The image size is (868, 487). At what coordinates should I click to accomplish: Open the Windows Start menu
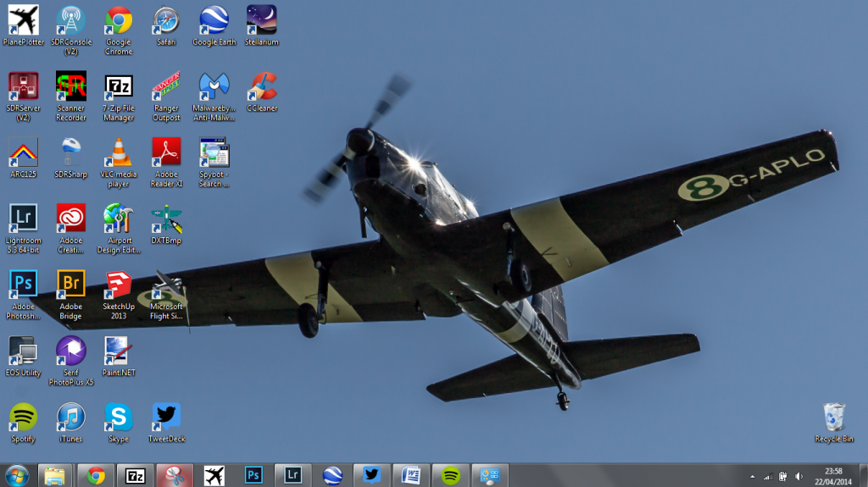tap(17, 475)
